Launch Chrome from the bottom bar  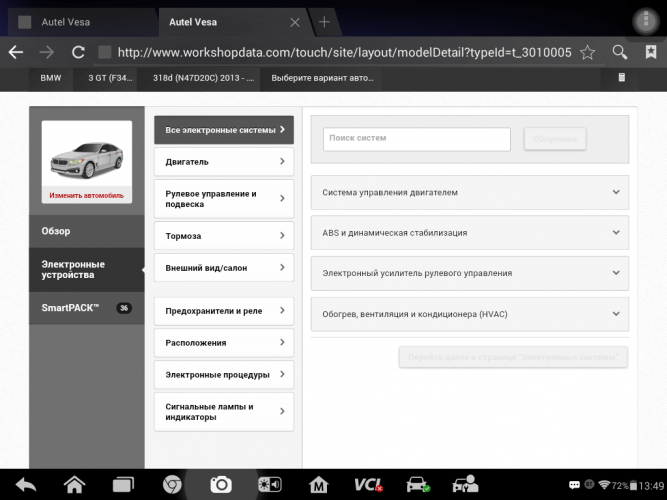click(x=172, y=485)
